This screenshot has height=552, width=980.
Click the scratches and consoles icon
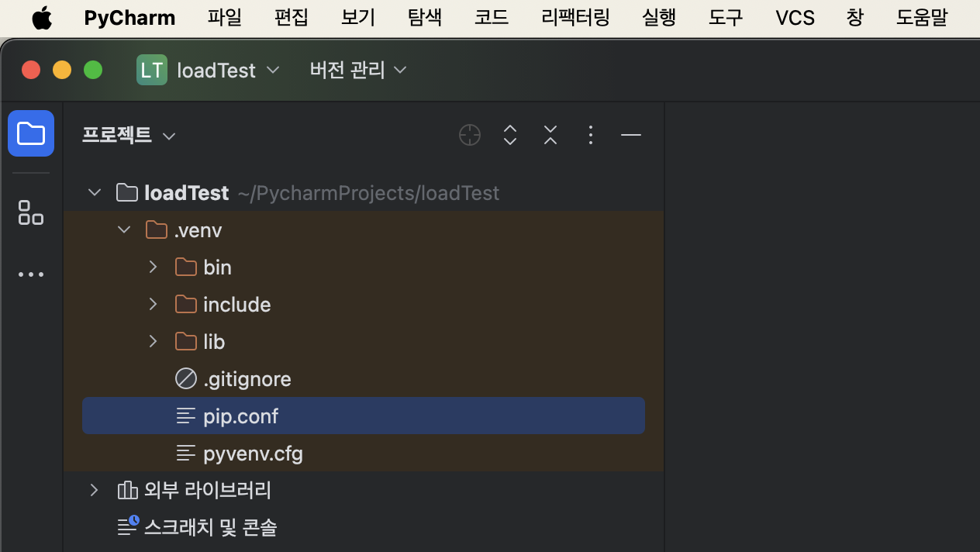pos(128,526)
